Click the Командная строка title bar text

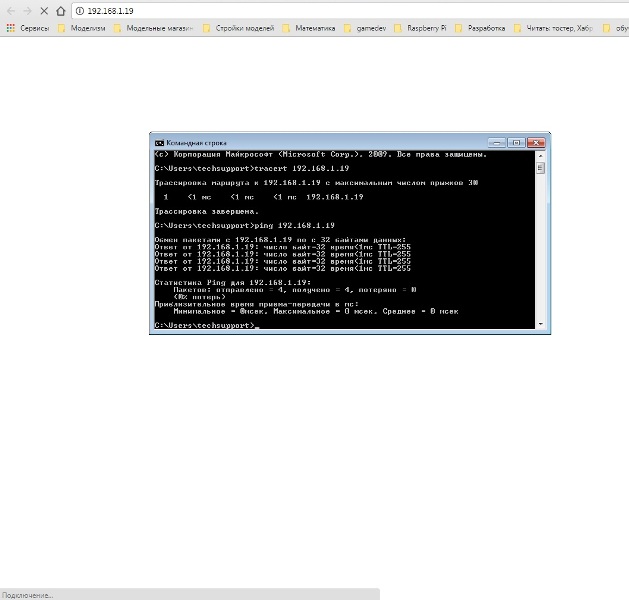point(196,143)
